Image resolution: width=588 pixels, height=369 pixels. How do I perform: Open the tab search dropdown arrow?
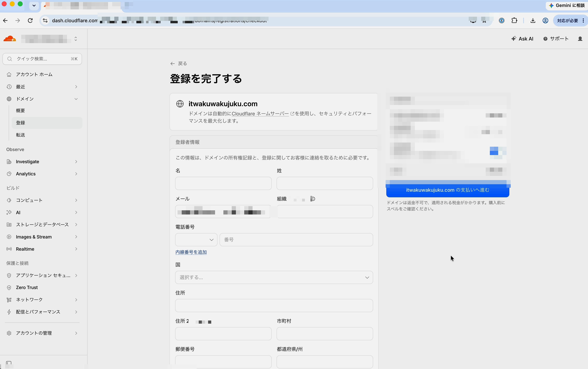coord(34,5)
